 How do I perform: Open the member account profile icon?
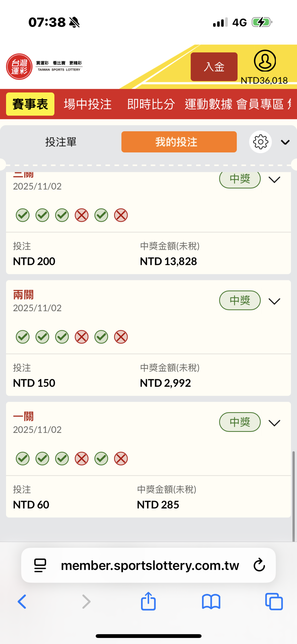click(x=265, y=61)
